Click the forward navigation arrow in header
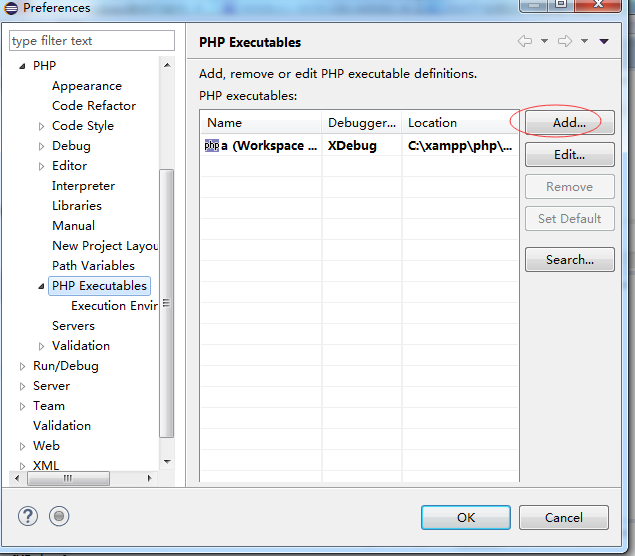635x556 pixels. point(565,41)
